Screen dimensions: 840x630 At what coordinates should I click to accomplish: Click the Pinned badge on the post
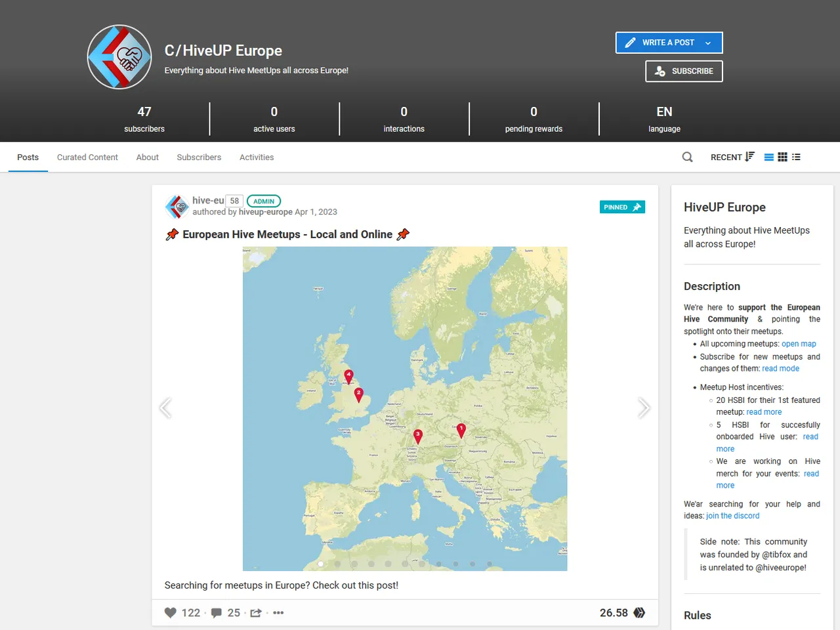click(x=622, y=207)
